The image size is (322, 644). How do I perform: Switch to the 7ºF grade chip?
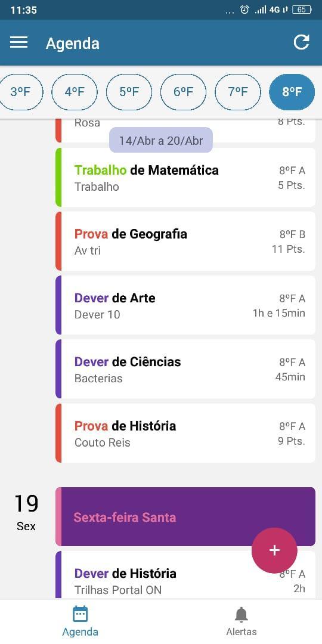[238, 92]
